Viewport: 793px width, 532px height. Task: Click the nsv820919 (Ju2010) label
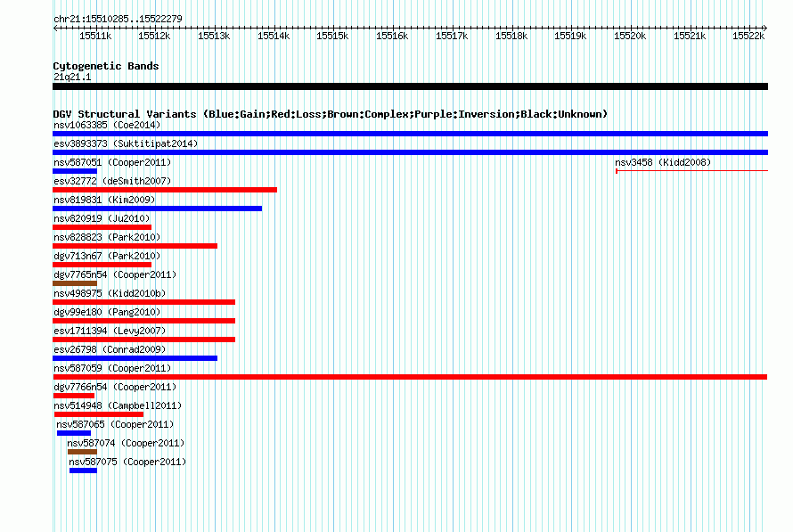102,218
